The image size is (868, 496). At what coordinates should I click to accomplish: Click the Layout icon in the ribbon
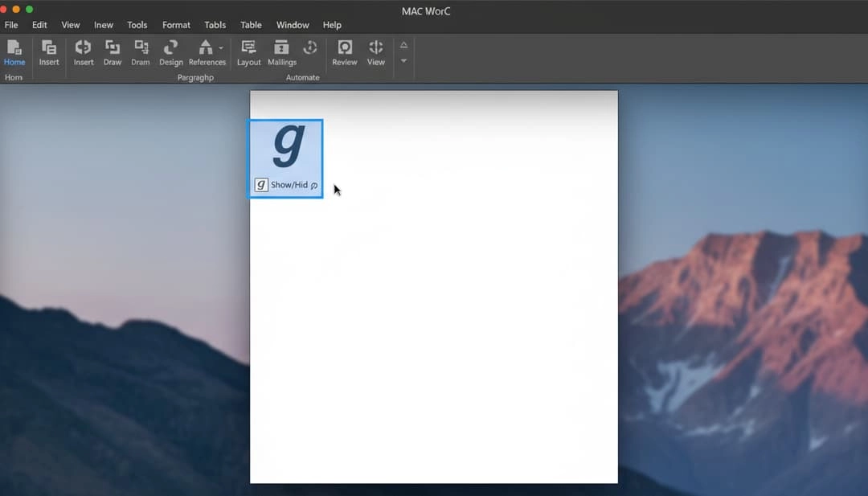(248, 48)
